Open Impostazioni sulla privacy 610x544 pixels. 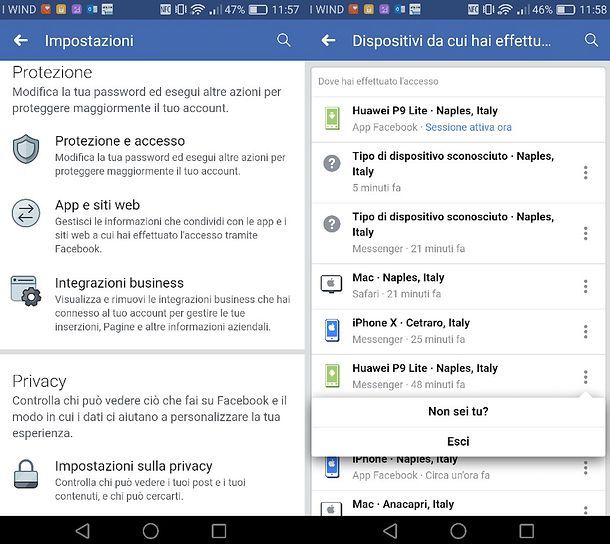click(x=152, y=481)
